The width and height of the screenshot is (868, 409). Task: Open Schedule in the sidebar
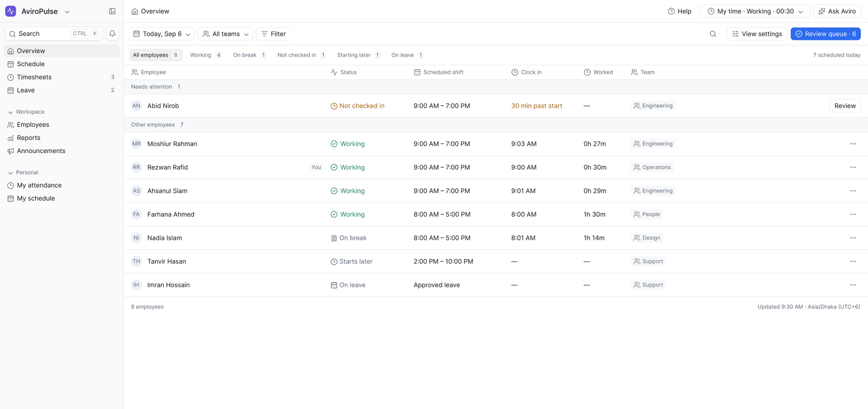(62, 64)
